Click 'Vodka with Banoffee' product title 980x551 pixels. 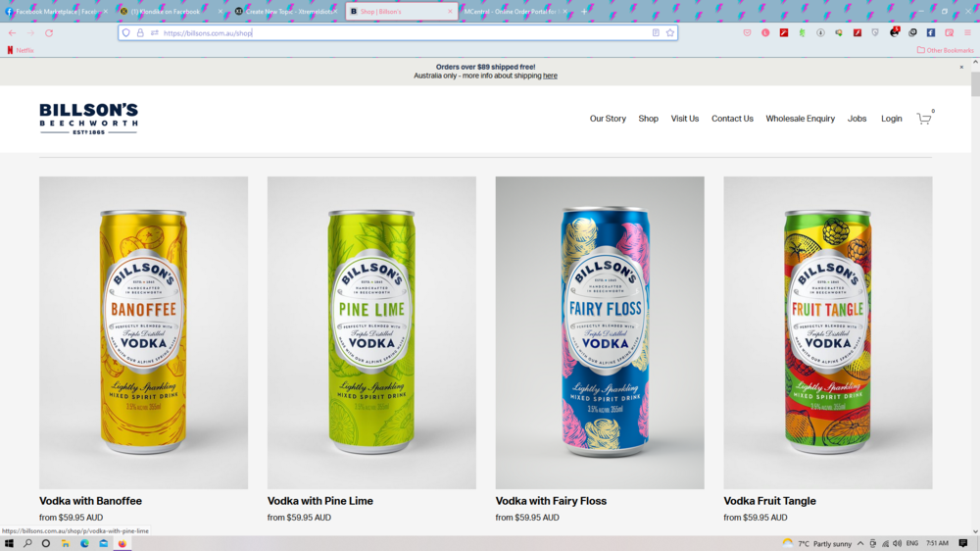(90, 501)
